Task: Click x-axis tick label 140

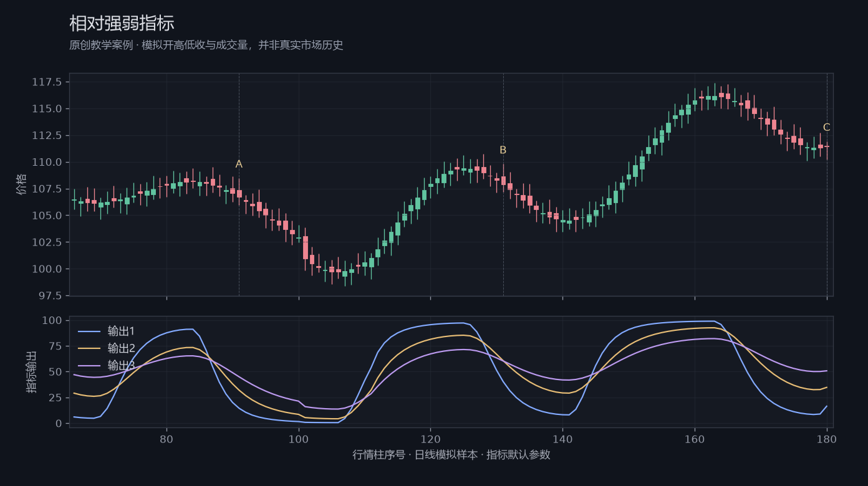Action: 562,438
